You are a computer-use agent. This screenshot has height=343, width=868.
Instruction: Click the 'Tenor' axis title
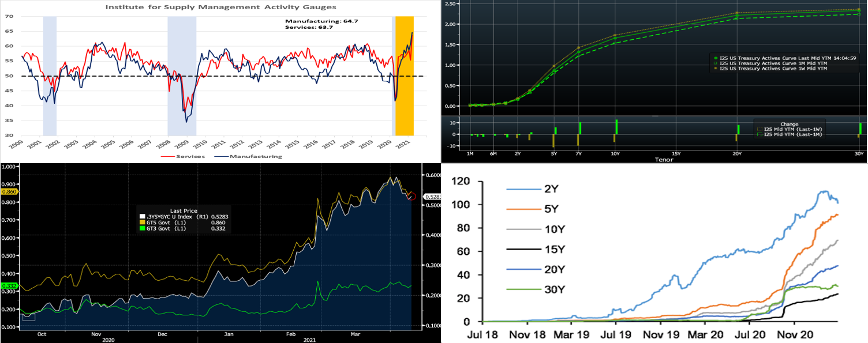664,159
